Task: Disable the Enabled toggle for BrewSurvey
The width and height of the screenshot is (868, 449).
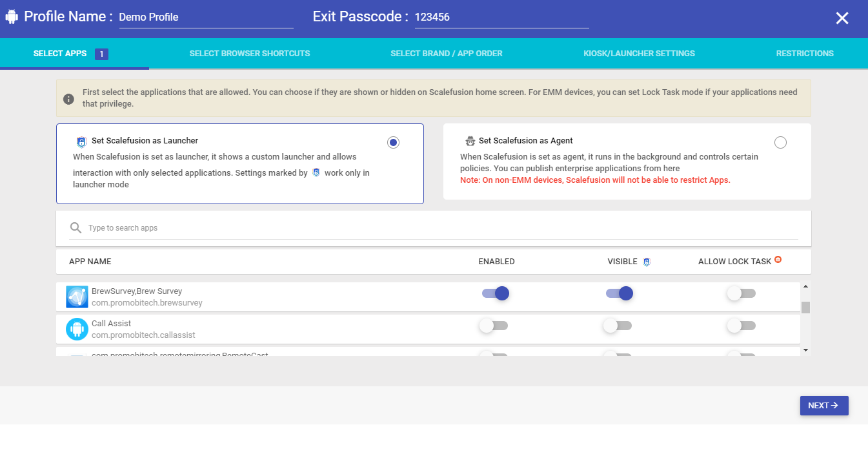Action: click(x=496, y=293)
